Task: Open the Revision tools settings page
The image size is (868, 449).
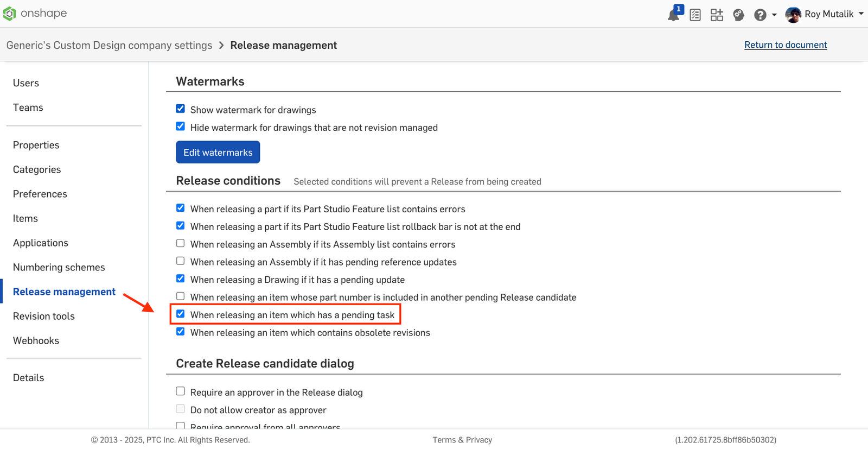Action: click(44, 316)
